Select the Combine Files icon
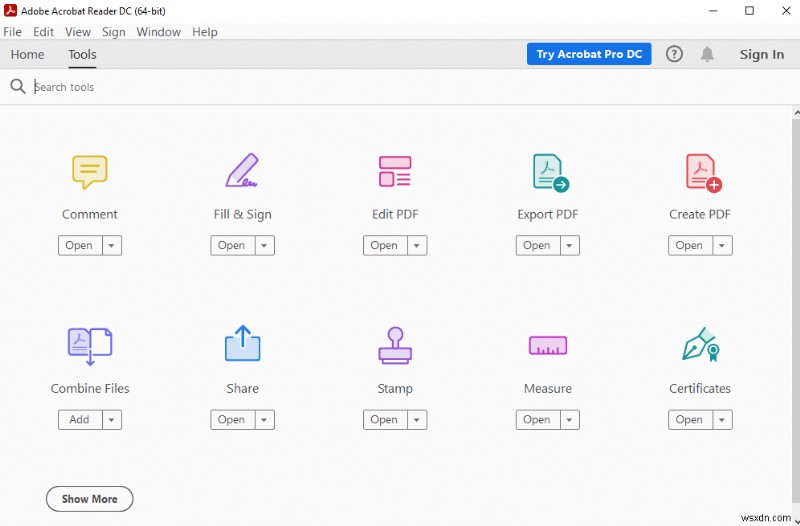The width and height of the screenshot is (800, 526). pos(90,346)
